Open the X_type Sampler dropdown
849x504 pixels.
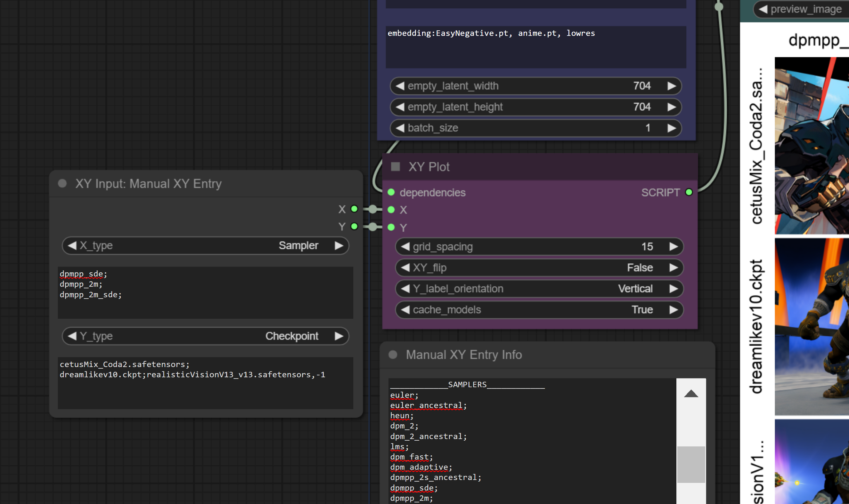pos(298,245)
